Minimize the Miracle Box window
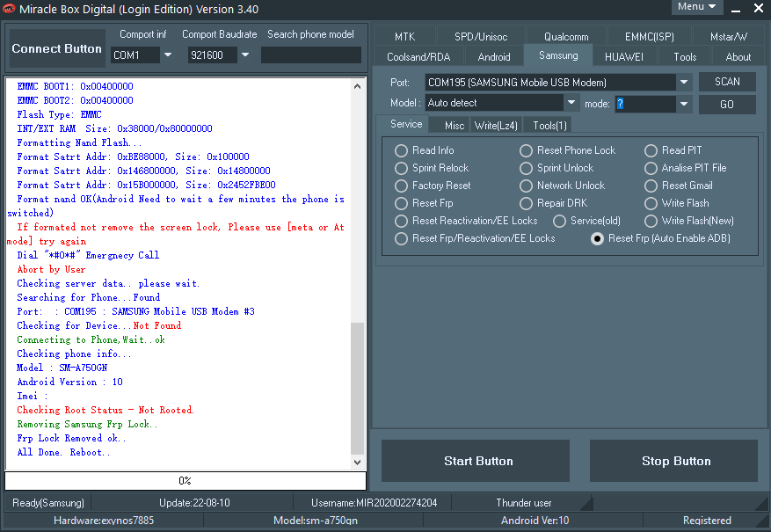The height and width of the screenshot is (532, 771). (x=736, y=9)
